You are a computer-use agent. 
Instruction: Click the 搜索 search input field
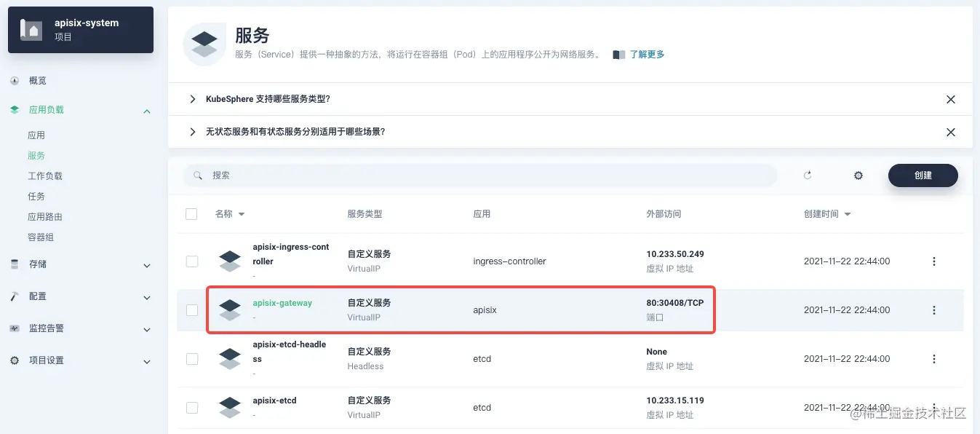coord(480,175)
